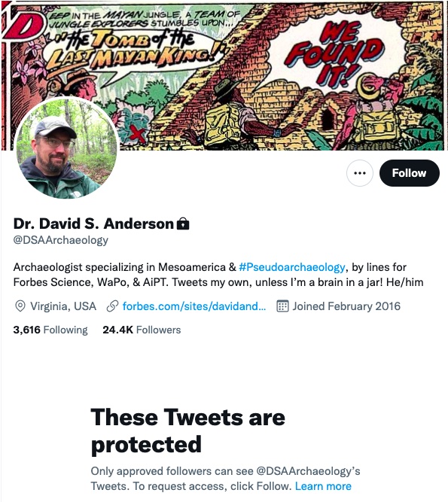The image size is (448, 502).
Task: Open the circular profile photo
Action: [66, 148]
